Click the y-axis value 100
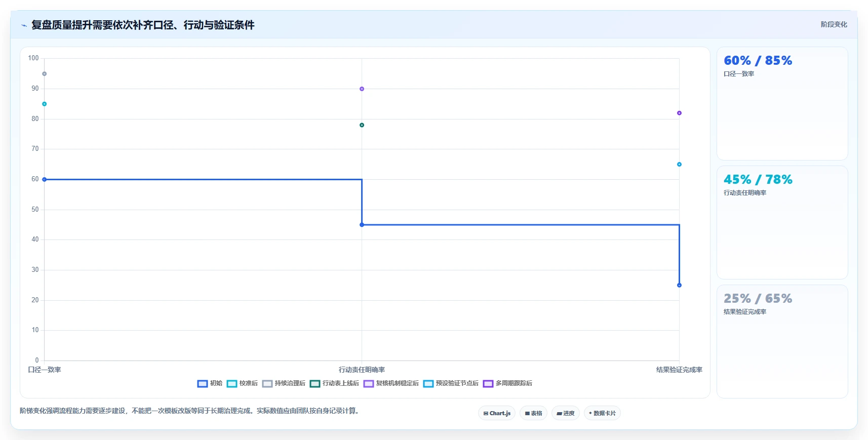Image resolution: width=868 pixels, height=440 pixels. 33,58
